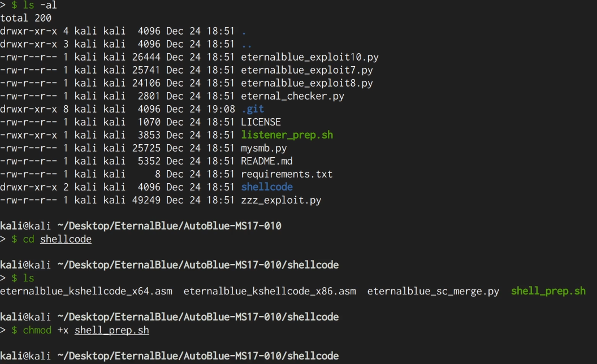Image resolution: width=597 pixels, height=364 pixels.
Task: Click the underlined shell_prep.sh chmod argument
Action: point(111,330)
